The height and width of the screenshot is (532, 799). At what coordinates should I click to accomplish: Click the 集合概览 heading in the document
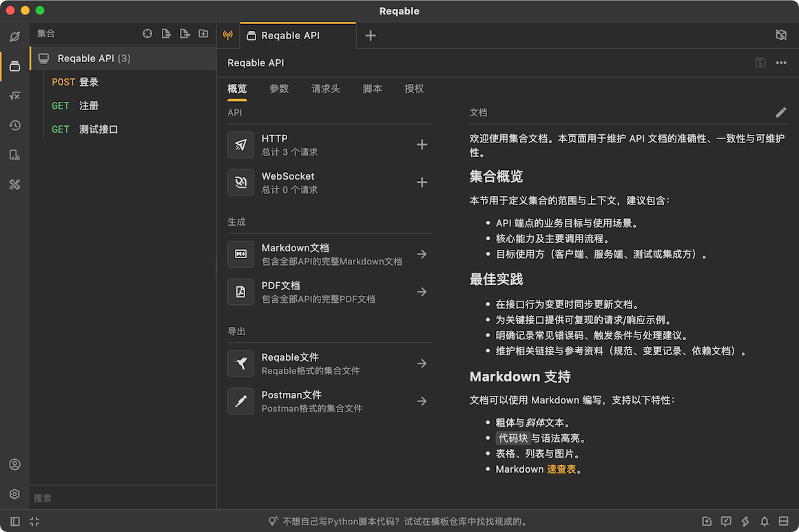[496, 177]
